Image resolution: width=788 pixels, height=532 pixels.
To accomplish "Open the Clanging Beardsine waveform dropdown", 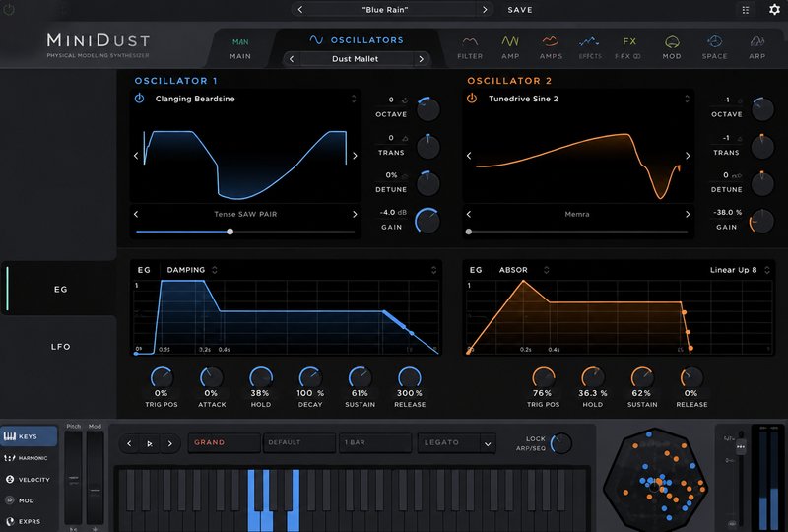I will click(x=354, y=99).
